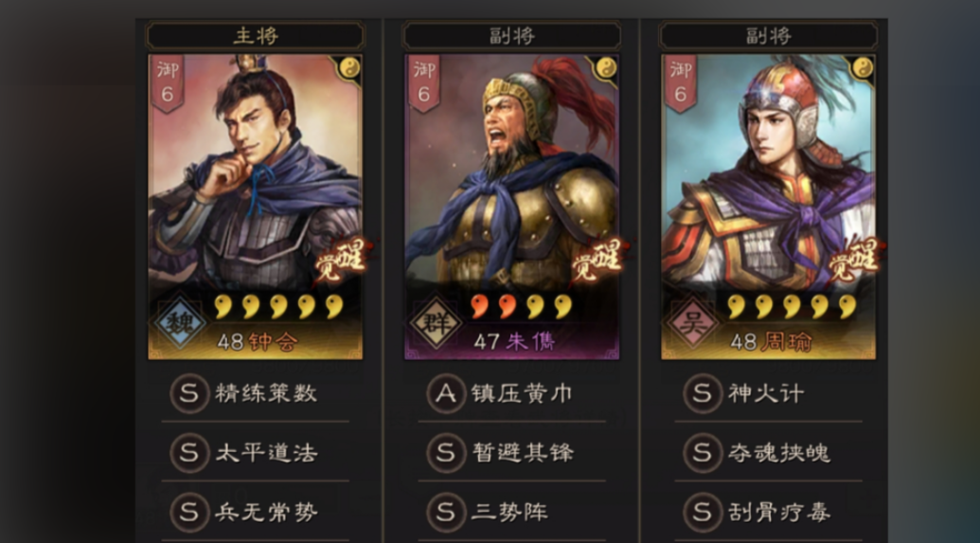Click the first red star on 朱儁's card
This screenshot has height=543, width=980.
[x=479, y=306]
